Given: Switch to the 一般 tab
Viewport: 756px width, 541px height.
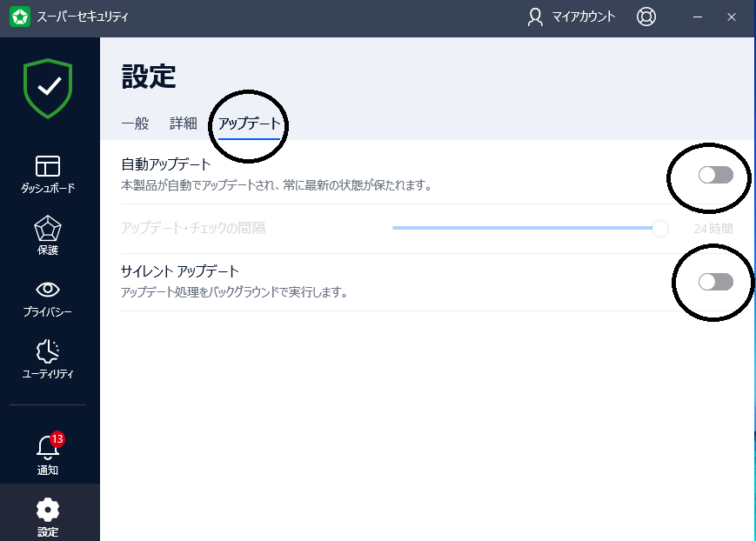Looking at the screenshot, I should click(135, 124).
